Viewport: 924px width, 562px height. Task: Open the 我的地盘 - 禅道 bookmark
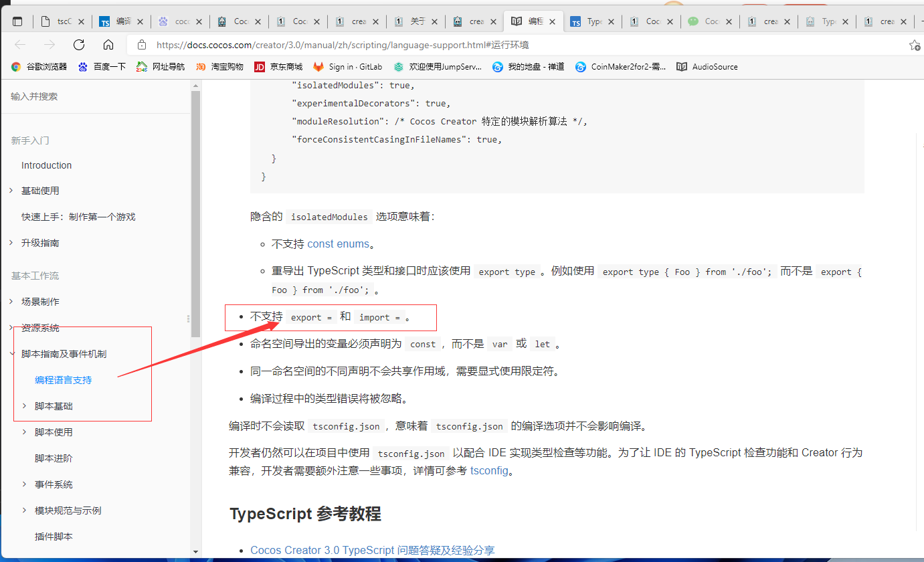point(529,67)
